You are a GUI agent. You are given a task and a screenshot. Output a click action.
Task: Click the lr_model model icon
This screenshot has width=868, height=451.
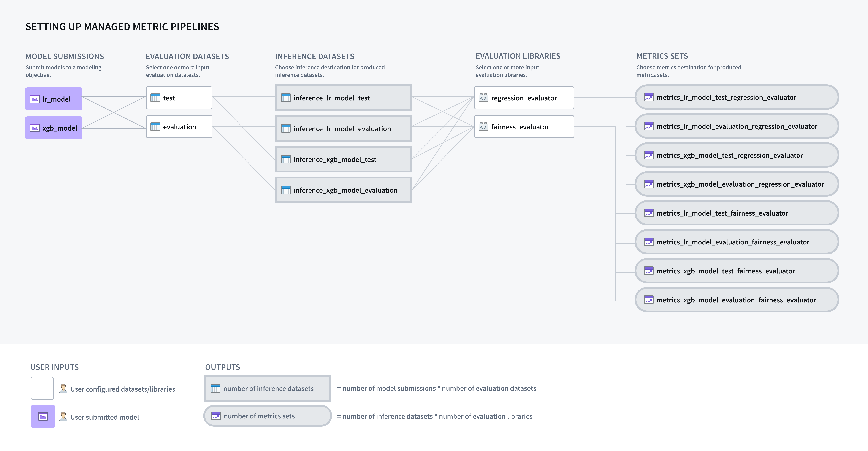[35, 99]
